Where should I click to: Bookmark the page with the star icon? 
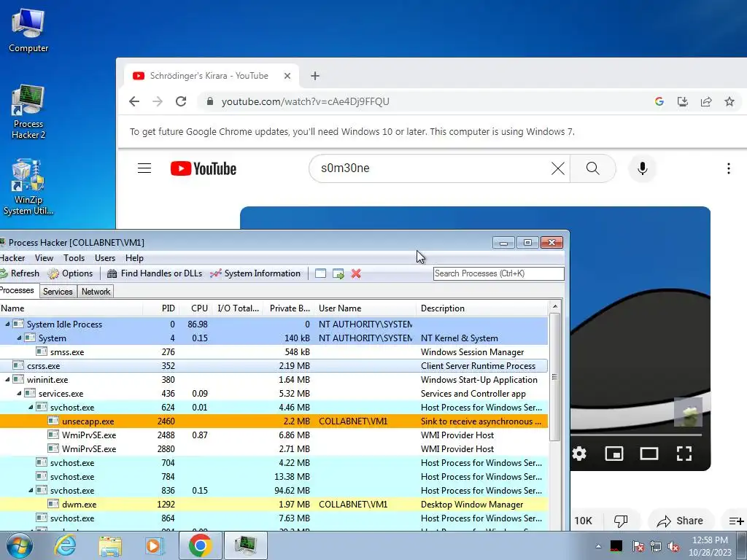click(x=729, y=101)
